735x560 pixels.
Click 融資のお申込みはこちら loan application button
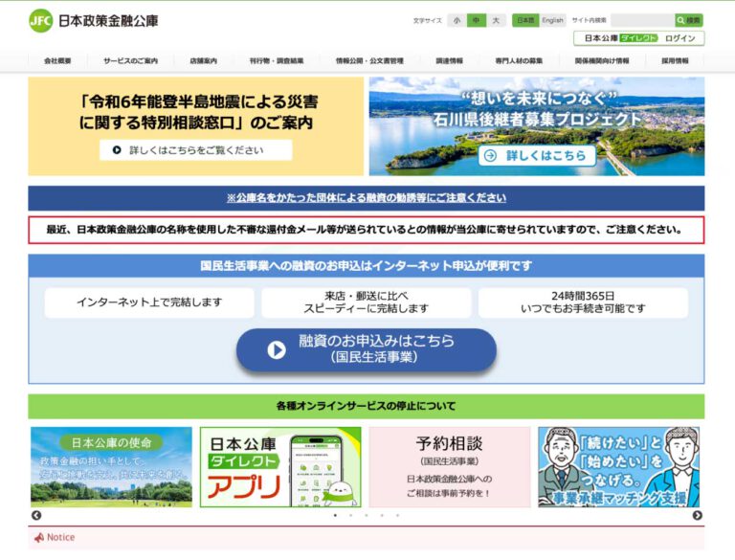367,349
